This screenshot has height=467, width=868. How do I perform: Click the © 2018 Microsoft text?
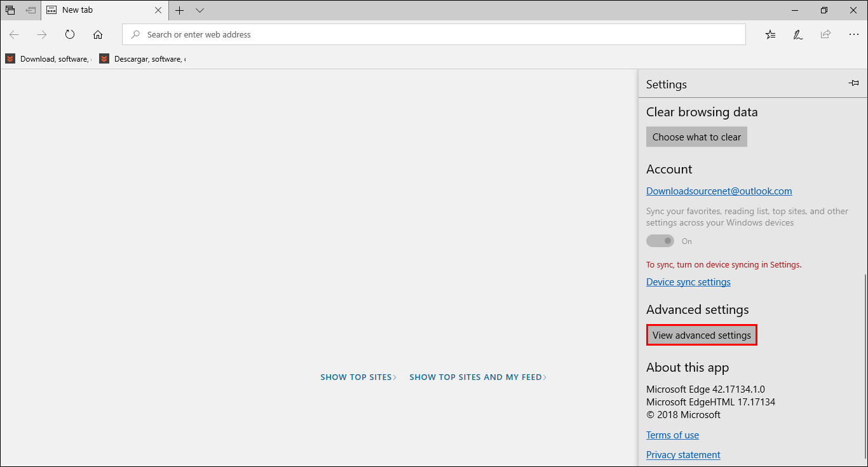click(683, 414)
